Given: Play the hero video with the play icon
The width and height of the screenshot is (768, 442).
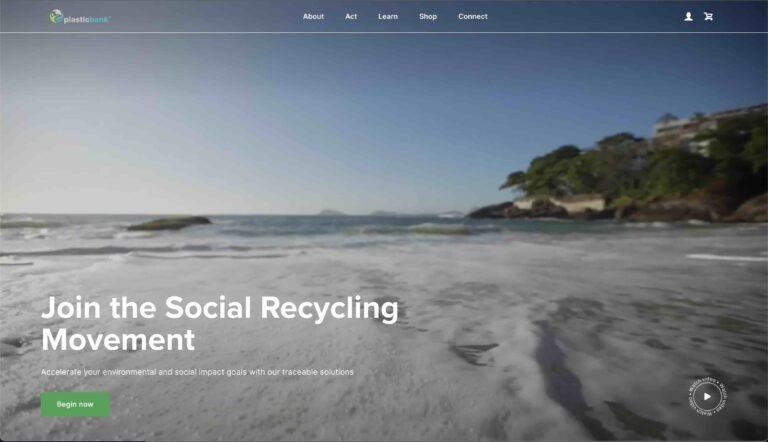Looking at the screenshot, I should point(707,396).
